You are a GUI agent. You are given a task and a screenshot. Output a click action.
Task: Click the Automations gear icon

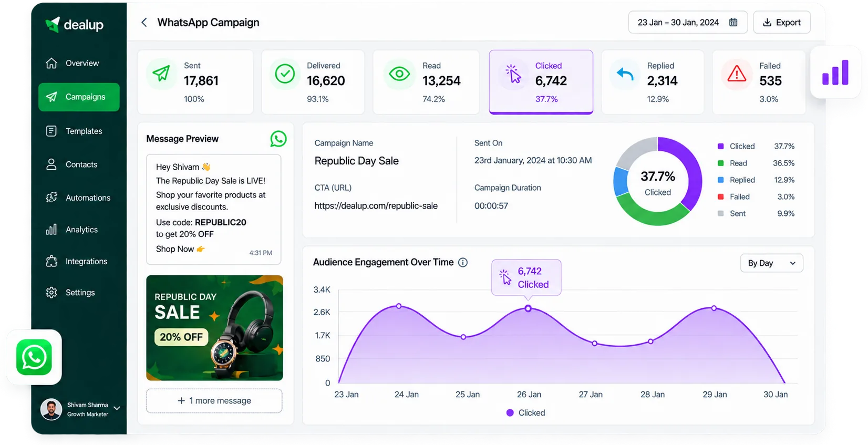(x=51, y=198)
